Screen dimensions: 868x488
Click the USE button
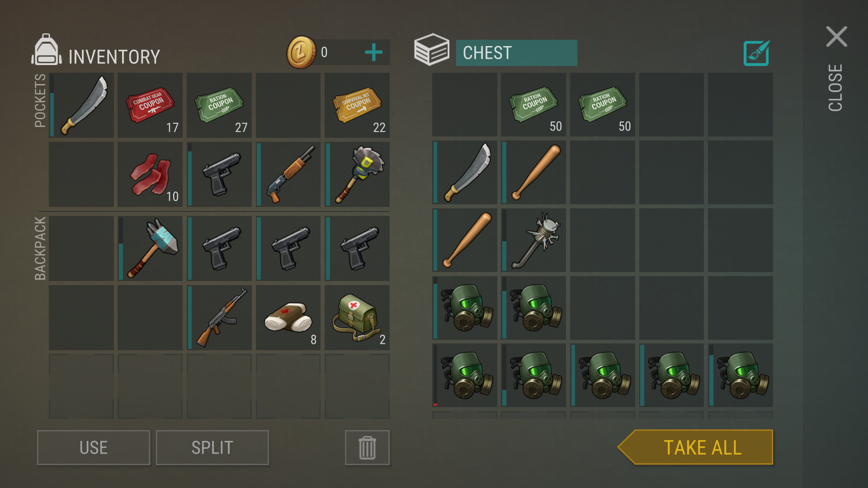[x=94, y=448]
